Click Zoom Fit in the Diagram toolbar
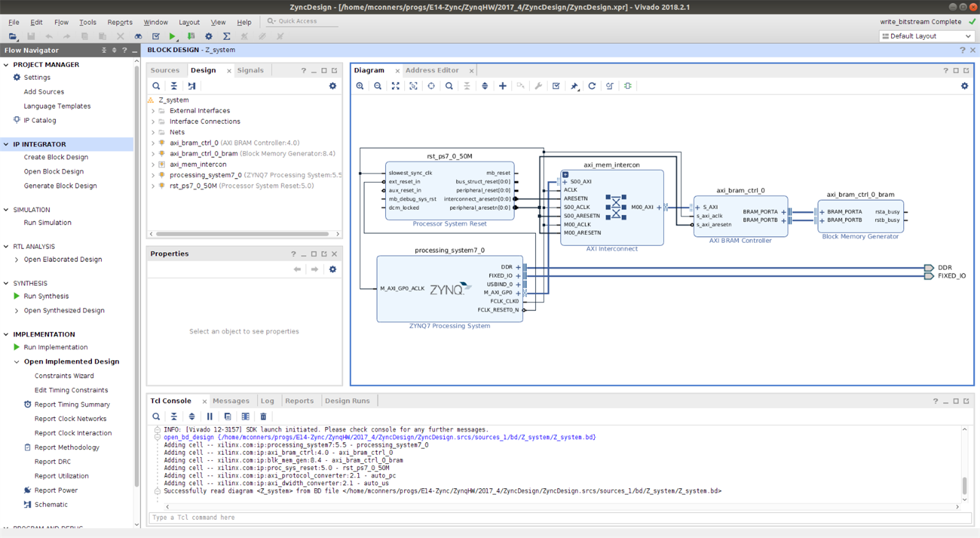Screen dimensions: 980x538 396,86
